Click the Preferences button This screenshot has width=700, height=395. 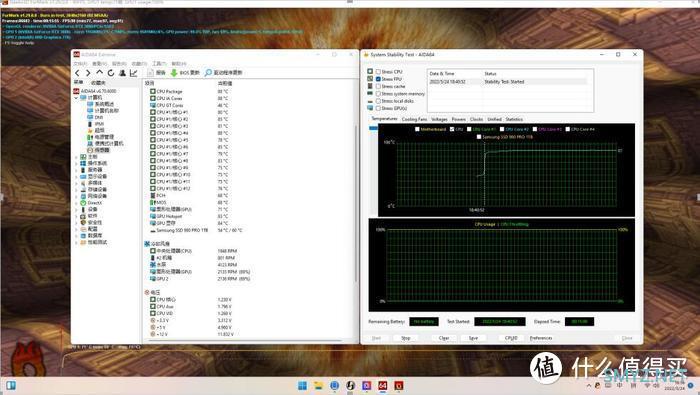(x=541, y=338)
